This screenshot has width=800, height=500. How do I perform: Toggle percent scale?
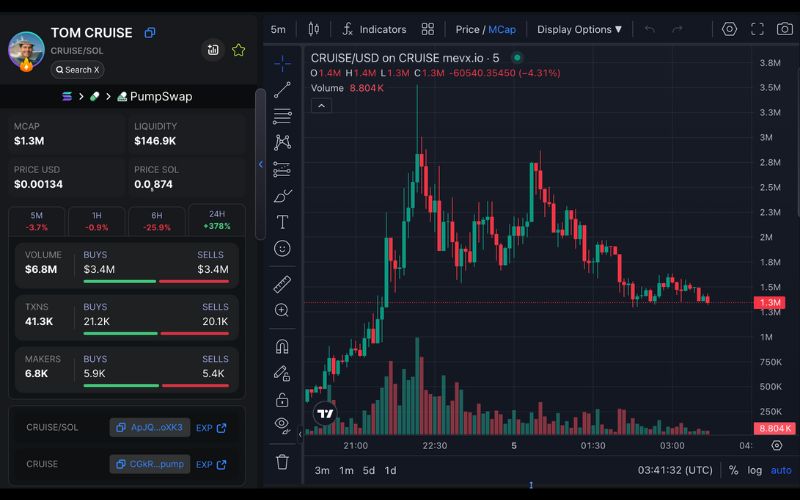(x=733, y=470)
